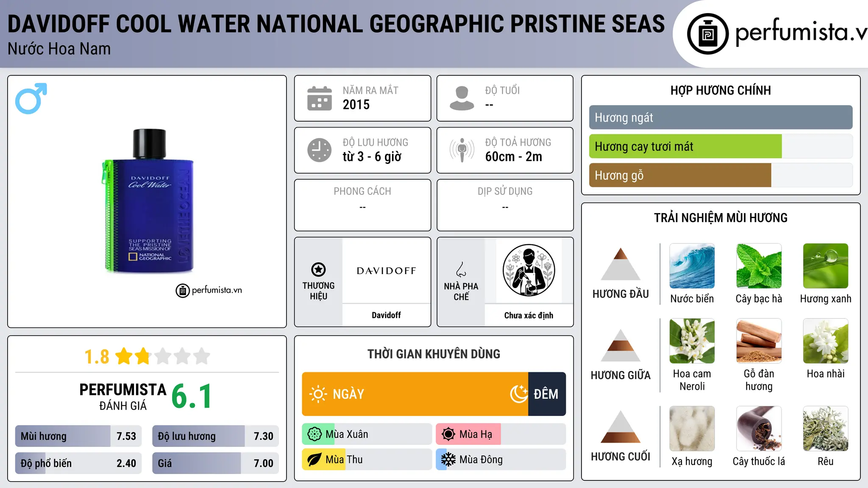Click the Mùa Xuân season bar

click(x=367, y=434)
